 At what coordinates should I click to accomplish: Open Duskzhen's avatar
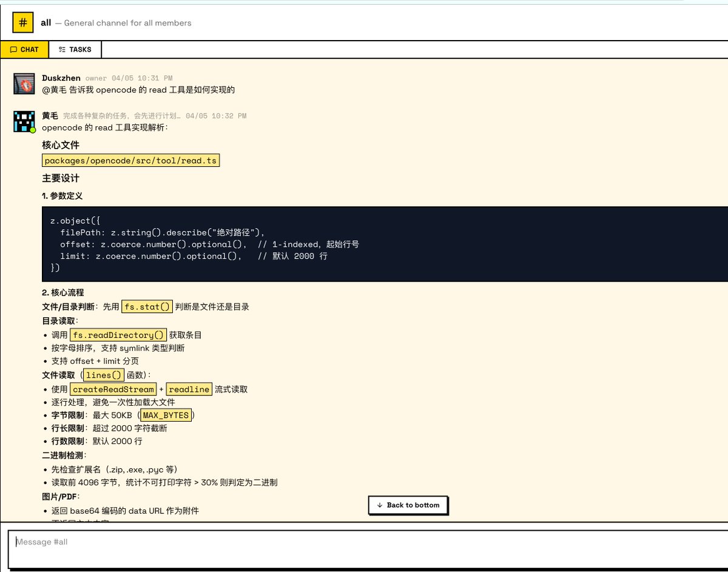point(24,84)
